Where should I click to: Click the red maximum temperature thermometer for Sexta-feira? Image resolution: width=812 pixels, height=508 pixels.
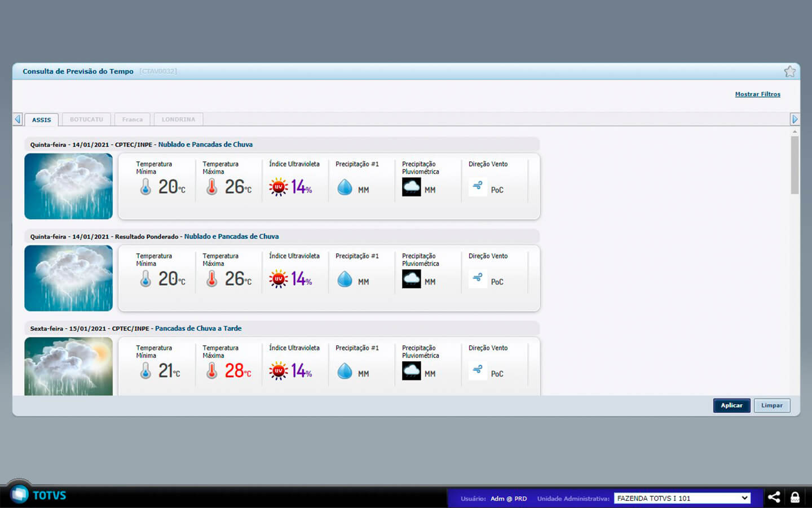point(212,371)
